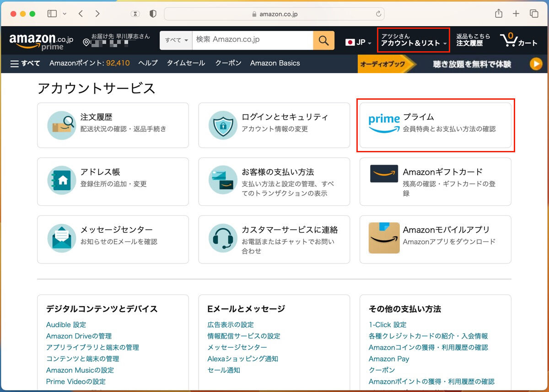Click the orange search magnifier button

click(x=323, y=40)
